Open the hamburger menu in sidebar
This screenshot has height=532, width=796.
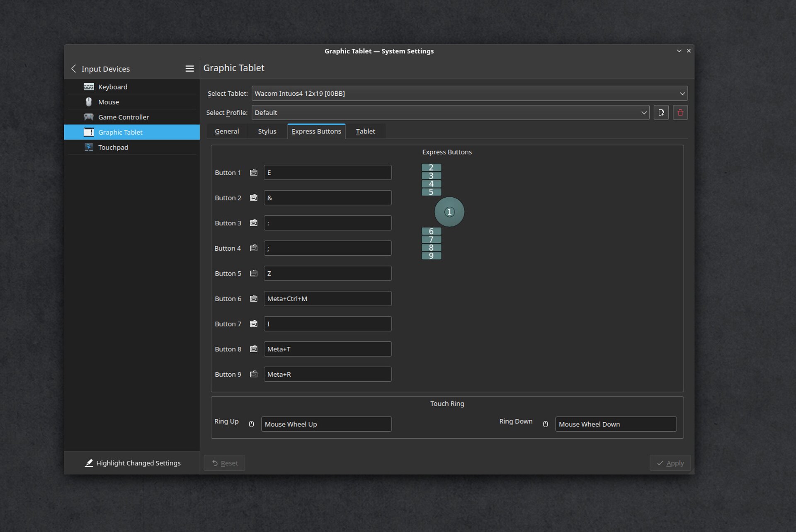pyautogui.click(x=189, y=69)
